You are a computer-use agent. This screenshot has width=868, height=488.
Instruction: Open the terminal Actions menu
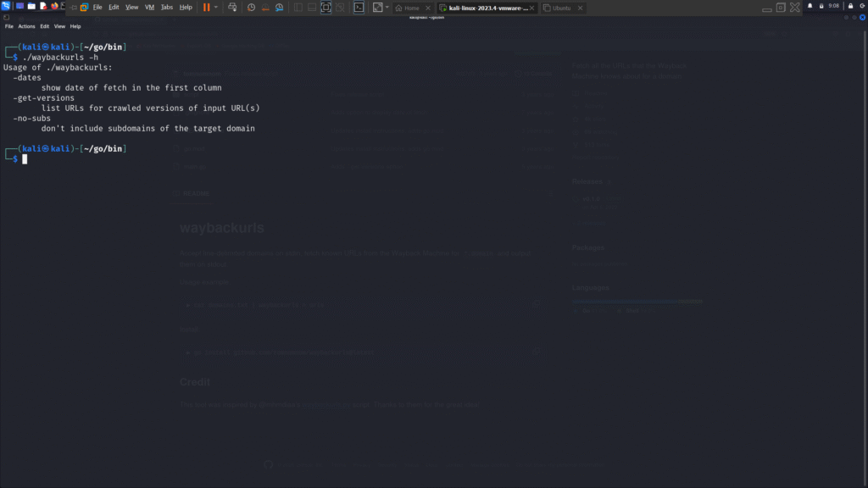click(26, 26)
